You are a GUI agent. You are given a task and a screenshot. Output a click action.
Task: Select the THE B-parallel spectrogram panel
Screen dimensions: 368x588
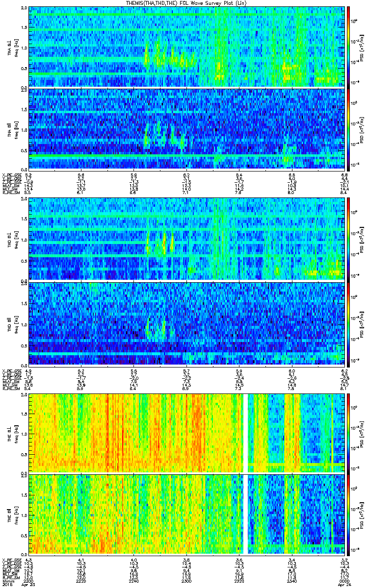click(187, 515)
